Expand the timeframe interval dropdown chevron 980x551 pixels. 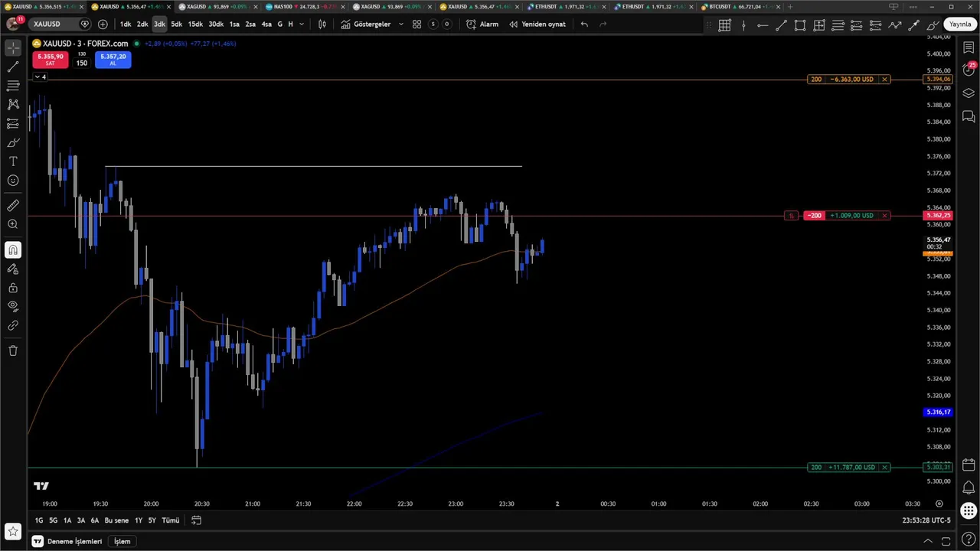tap(302, 24)
